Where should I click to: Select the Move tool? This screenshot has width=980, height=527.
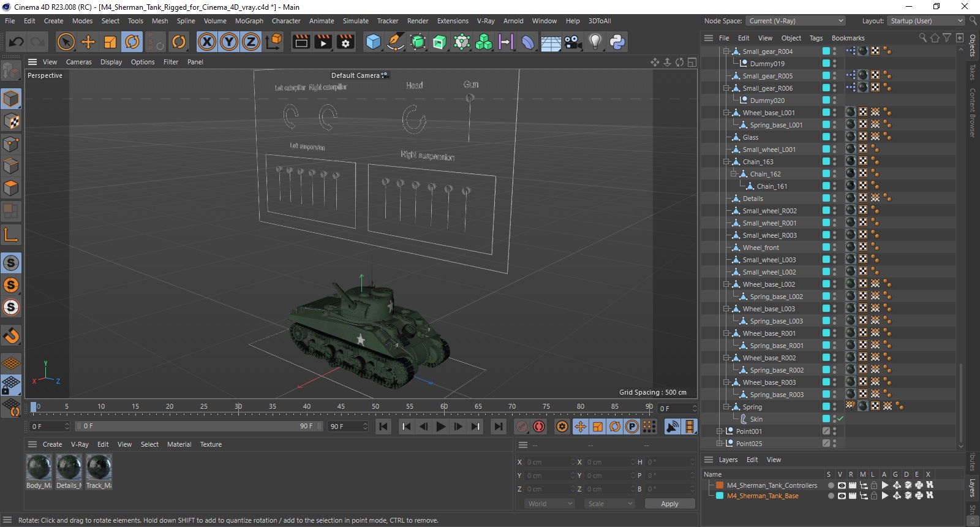(x=88, y=42)
